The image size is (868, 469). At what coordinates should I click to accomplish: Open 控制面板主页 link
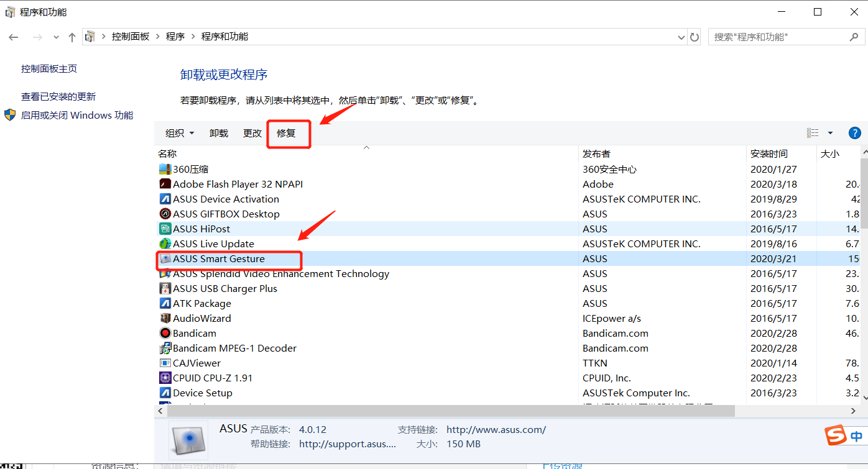pyautogui.click(x=49, y=69)
